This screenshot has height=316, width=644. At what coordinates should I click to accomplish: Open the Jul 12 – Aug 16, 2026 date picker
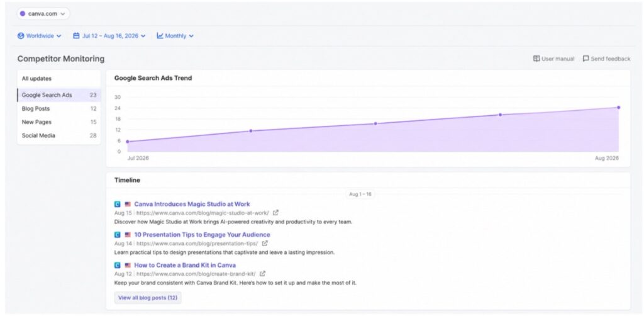tap(109, 36)
